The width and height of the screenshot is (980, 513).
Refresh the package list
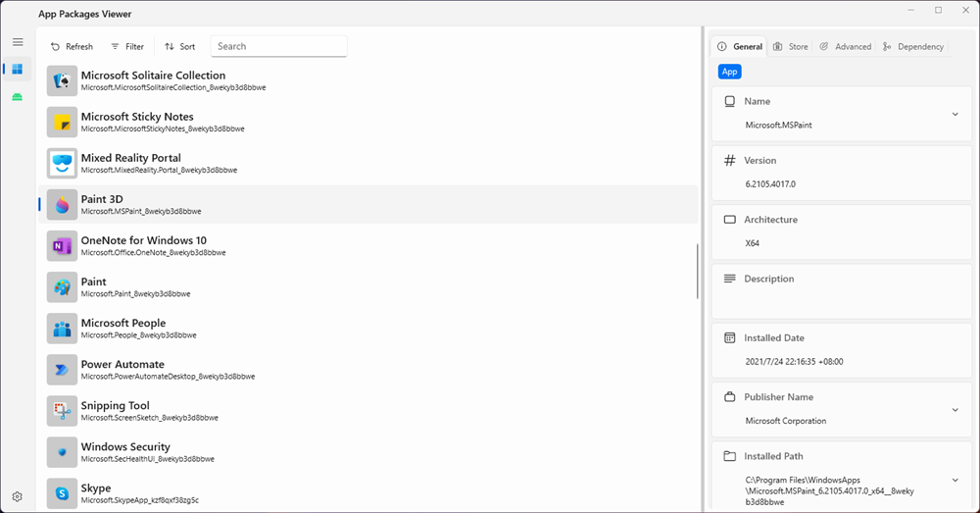coord(72,46)
